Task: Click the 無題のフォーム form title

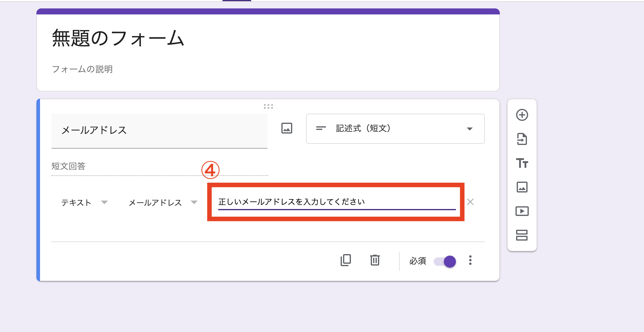Action: [118, 38]
